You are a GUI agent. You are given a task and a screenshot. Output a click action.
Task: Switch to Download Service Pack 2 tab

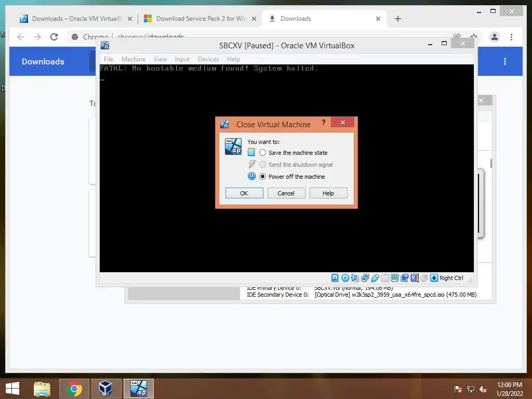201,19
